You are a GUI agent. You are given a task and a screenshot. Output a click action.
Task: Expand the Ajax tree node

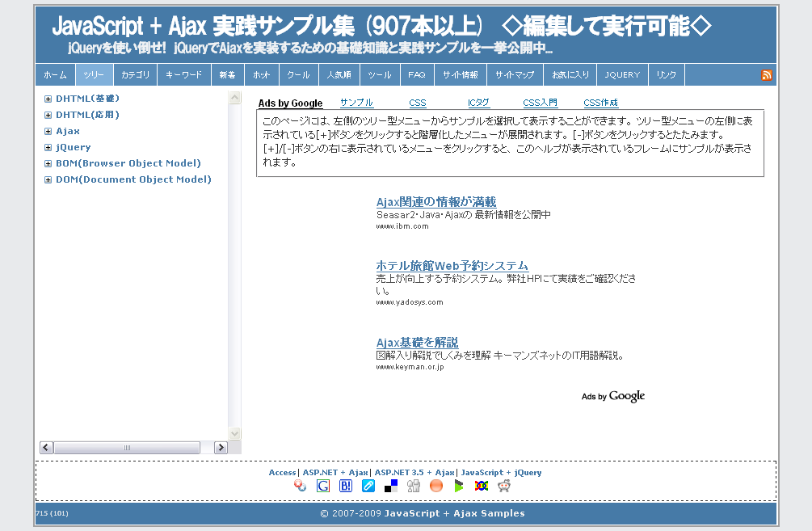pyautogui.click(x=48, y=131)
